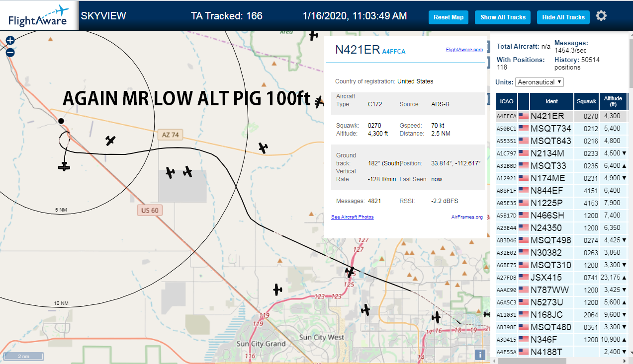Sort table by ICAO column header
The image size is (633, 364).
click(506, 101)
